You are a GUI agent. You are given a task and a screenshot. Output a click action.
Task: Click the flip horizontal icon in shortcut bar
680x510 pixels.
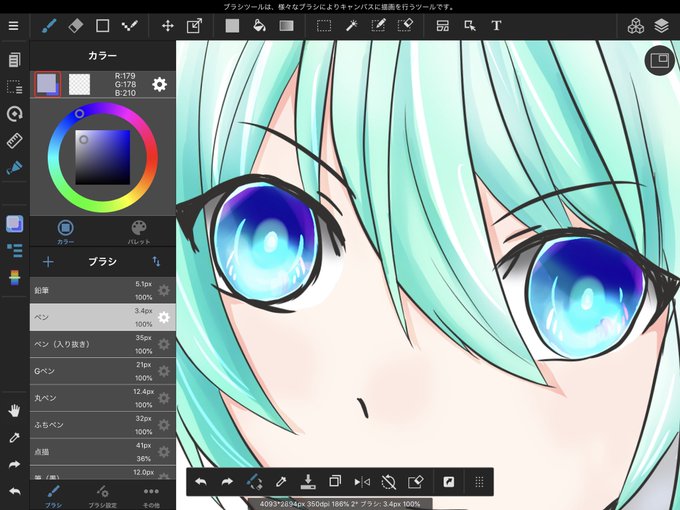(x=362, y=481)
